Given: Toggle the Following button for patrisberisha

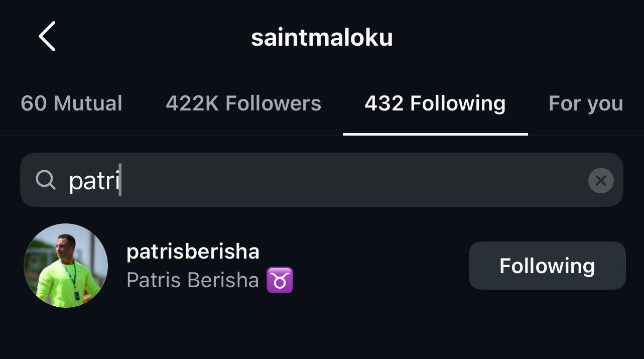Looking at the screenshot, I should 547,266.
